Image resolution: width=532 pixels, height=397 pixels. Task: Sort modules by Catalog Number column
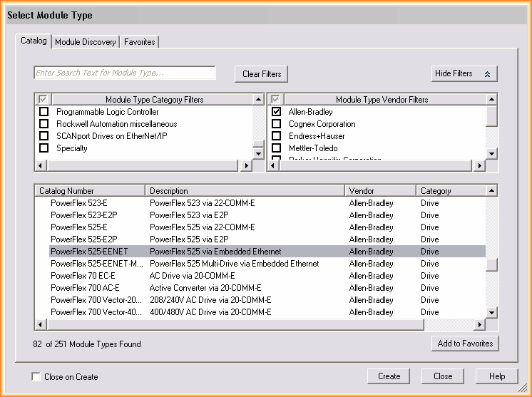[90, 191]
